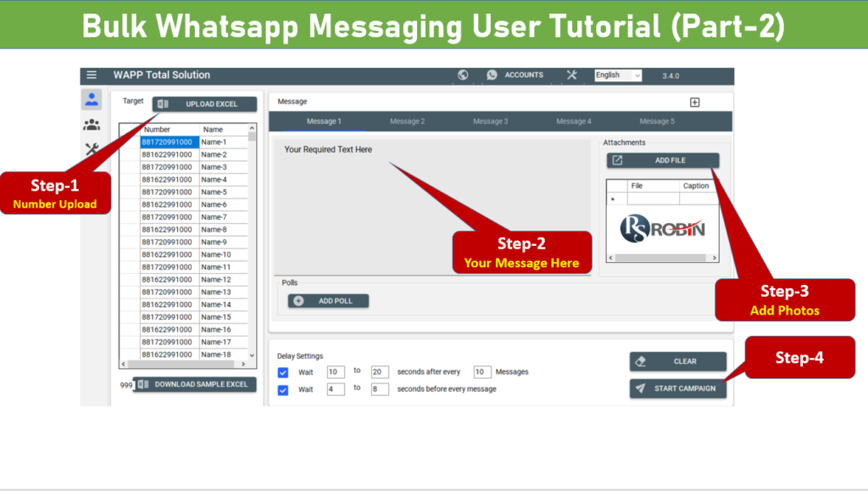Open the English language dropdown

click(x=618, y=75)
